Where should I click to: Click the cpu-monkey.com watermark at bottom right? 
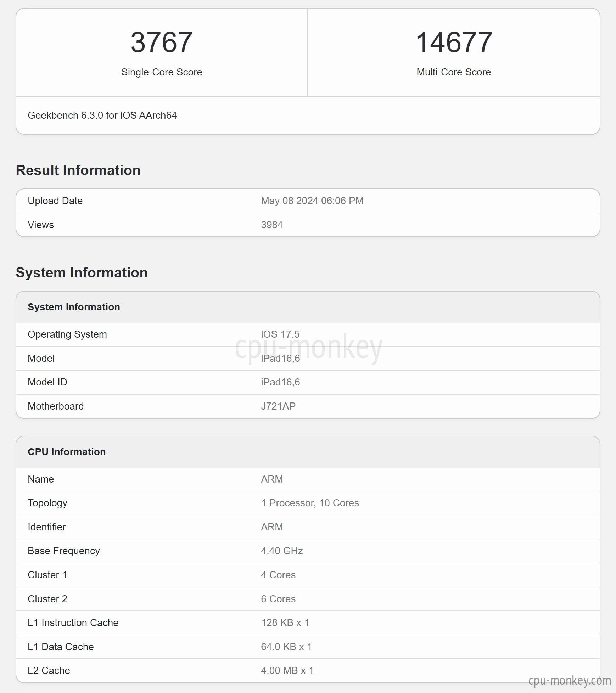[570, 681]
